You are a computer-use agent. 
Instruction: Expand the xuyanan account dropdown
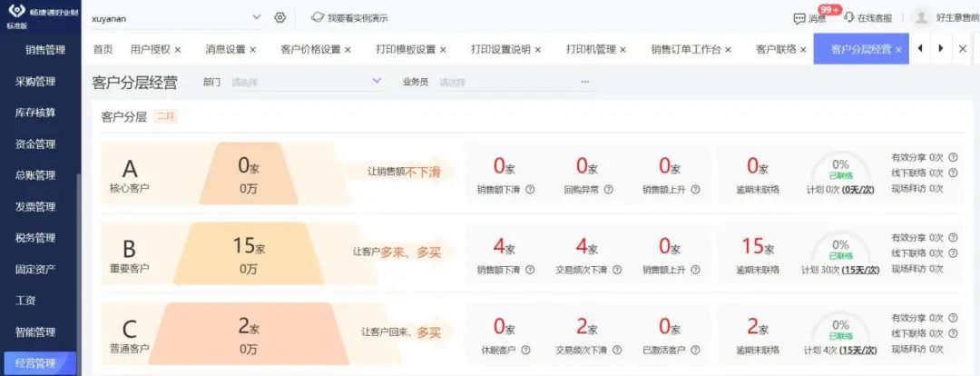point(256,17)
